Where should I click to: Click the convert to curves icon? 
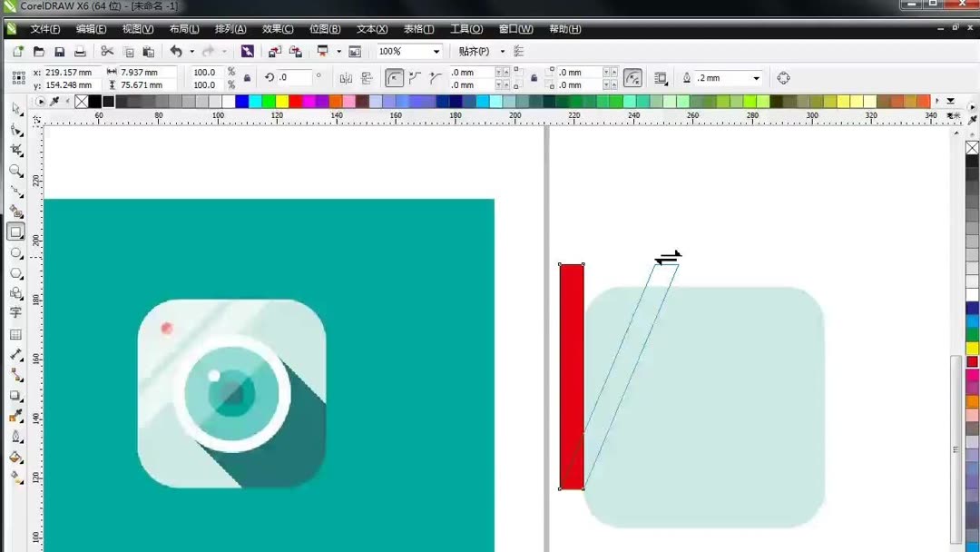783,78
